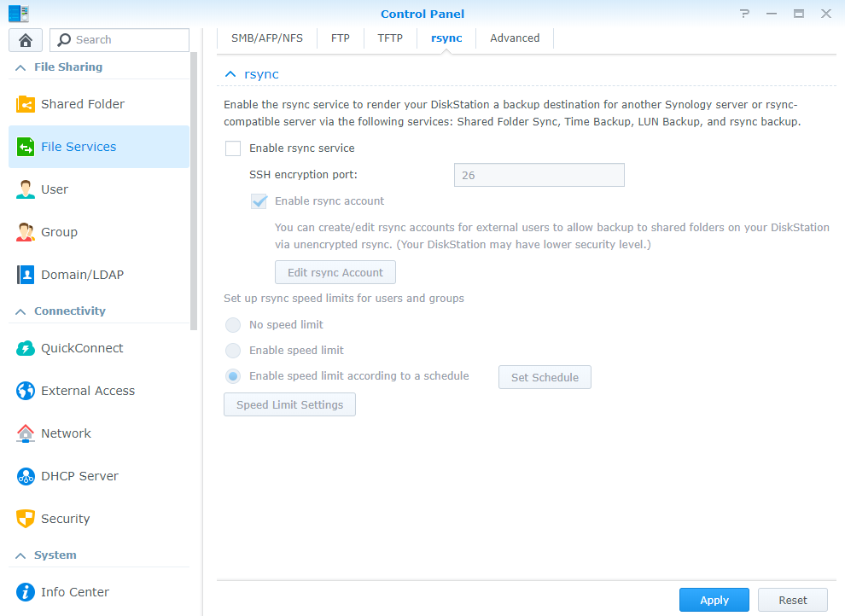Click Security label in sidebar

click(x=65, y=519)
